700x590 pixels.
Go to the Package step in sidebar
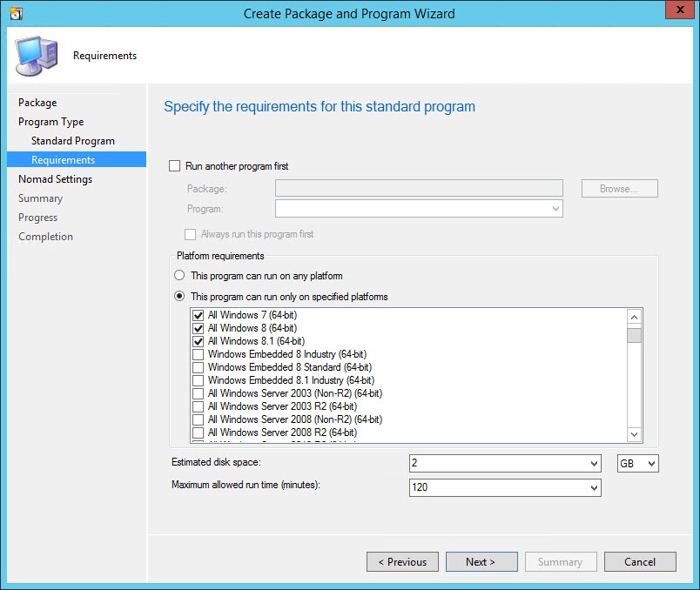pos(37,103)
